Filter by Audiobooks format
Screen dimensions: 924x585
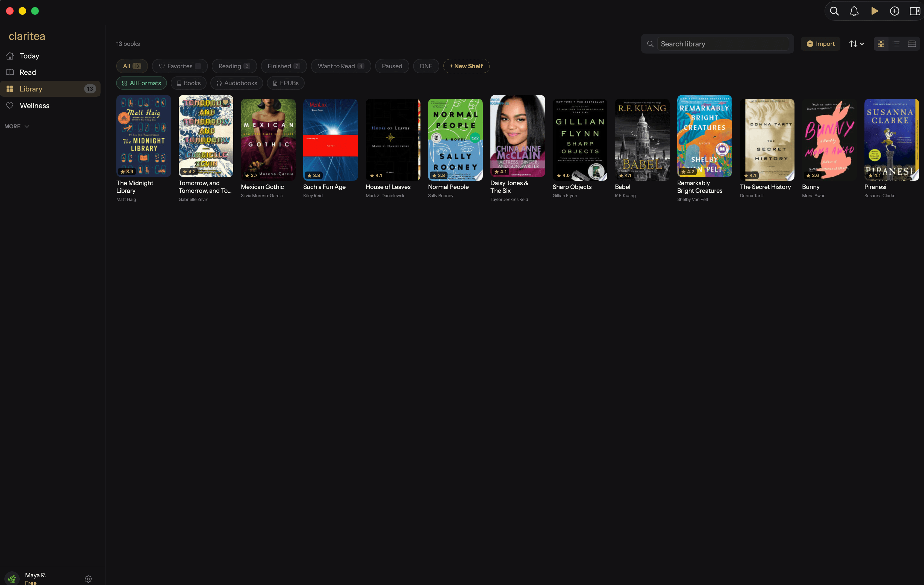point(236,83)
